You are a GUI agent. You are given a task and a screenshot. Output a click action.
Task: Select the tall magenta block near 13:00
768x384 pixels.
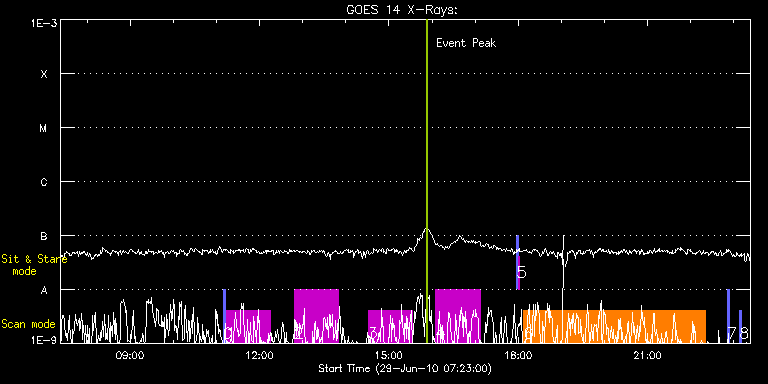pyautogui.click(x=316, y=316)
